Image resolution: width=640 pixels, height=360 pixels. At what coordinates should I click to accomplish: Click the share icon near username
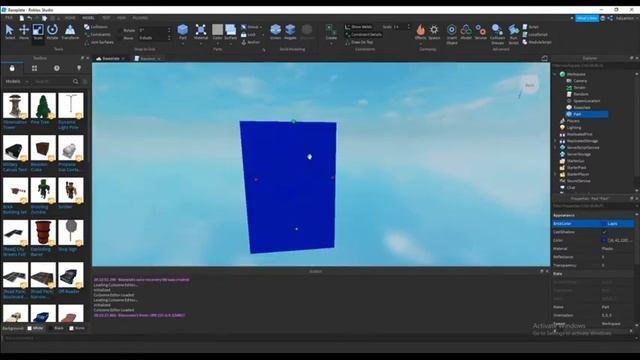[610, 18]
